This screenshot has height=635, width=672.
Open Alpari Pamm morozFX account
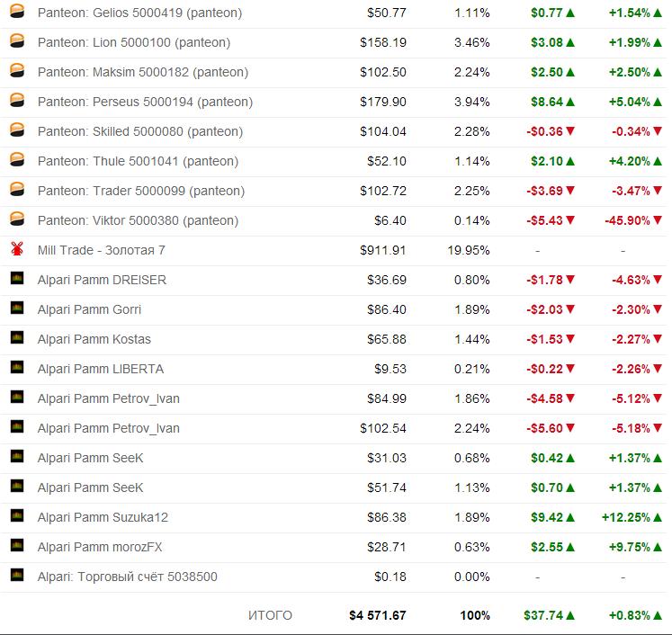coord(99,547)
